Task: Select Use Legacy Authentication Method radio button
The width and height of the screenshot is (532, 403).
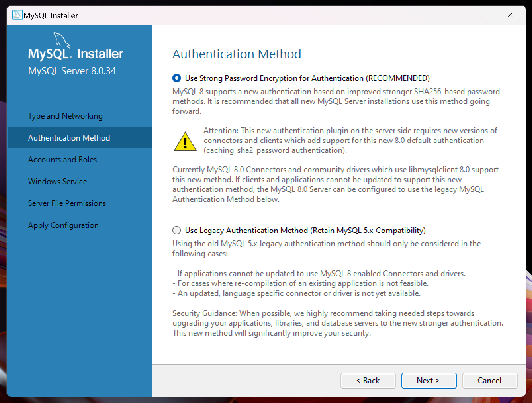Action: pos(177,230)
